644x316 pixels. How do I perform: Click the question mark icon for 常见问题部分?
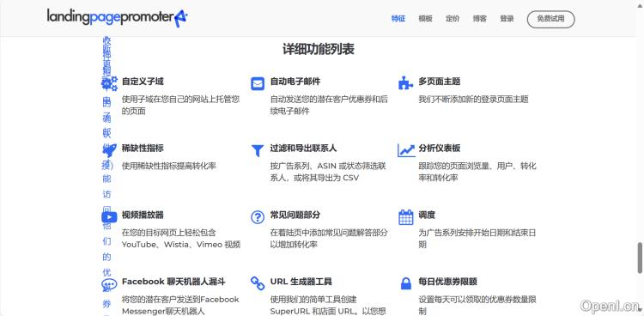[258, 217]
